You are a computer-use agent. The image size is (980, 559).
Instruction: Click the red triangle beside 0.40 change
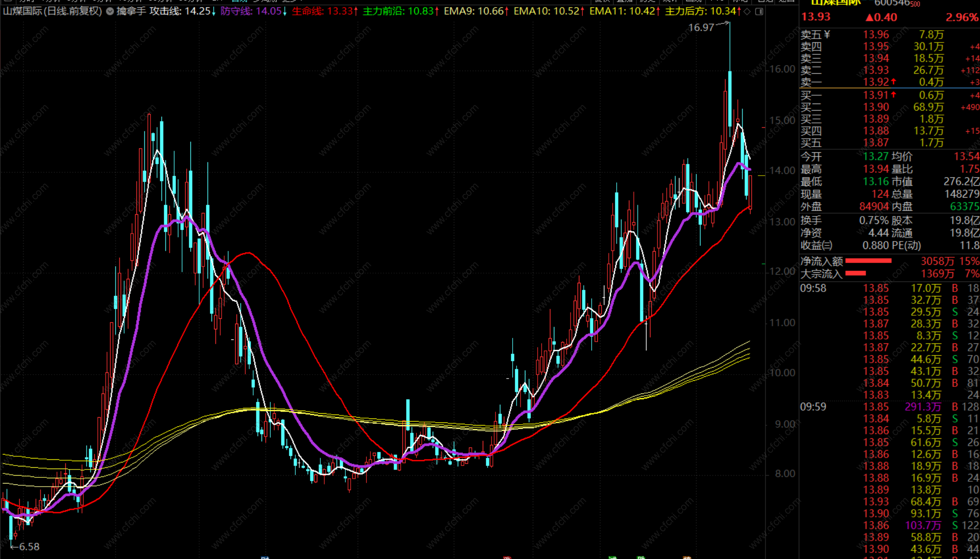pyautogui.click(x=869, y=18)
